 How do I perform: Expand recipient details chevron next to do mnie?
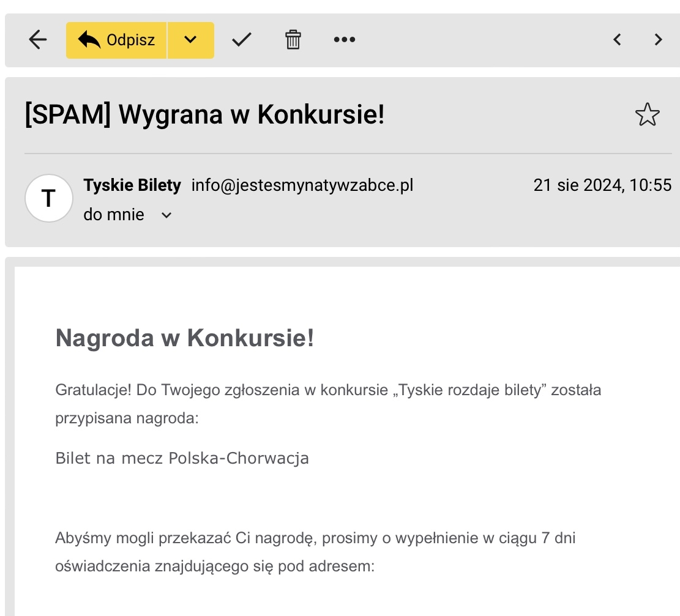pyautogui.click(x=166, y=215)
